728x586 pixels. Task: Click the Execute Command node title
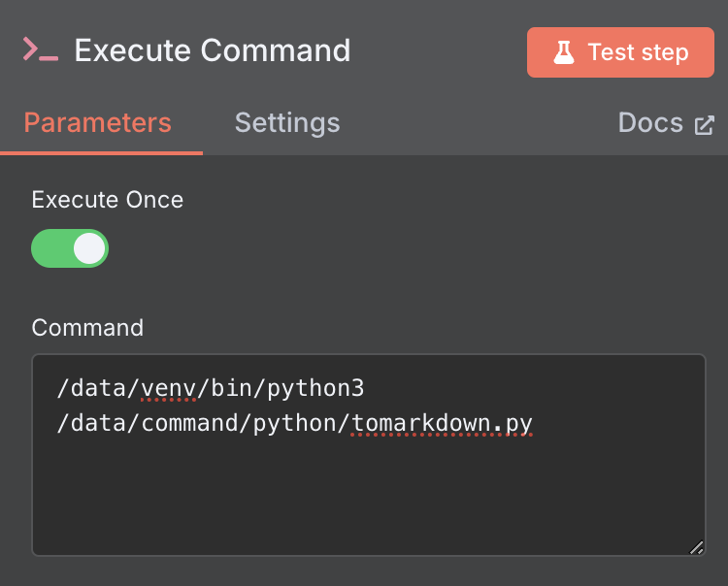pyautogui.click(x=213, y=50)
